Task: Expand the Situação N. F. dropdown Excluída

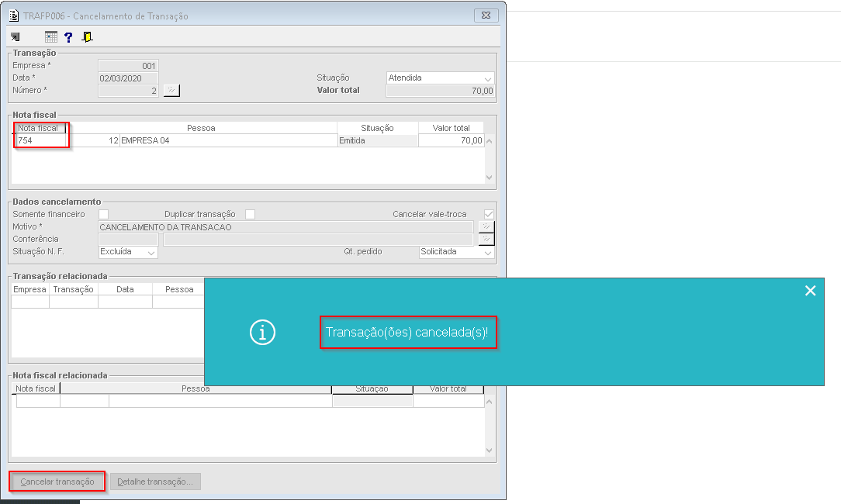Action: pyautogui.click(x=128, y=251)
